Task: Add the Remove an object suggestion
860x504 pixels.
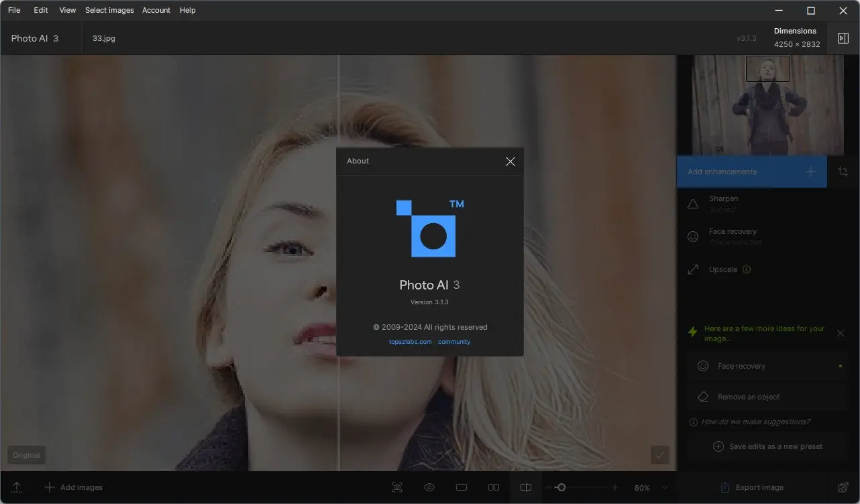Action: [x=767, y=397]
